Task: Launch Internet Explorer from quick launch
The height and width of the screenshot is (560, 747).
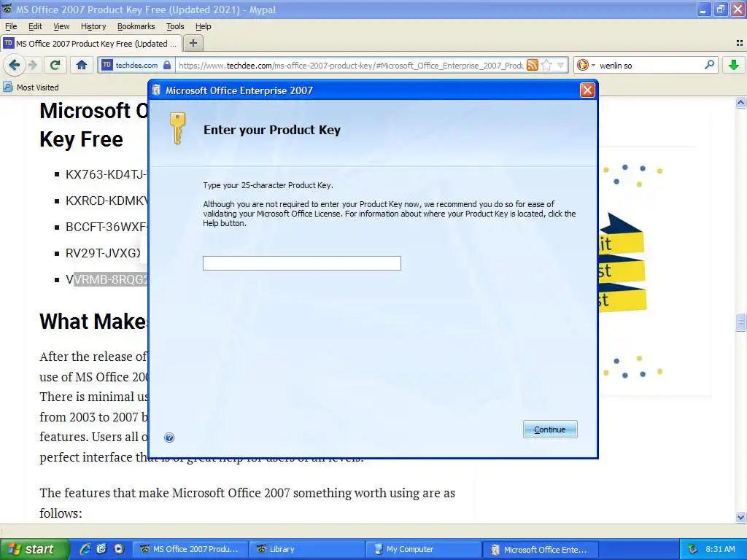Action: point(85,549)
